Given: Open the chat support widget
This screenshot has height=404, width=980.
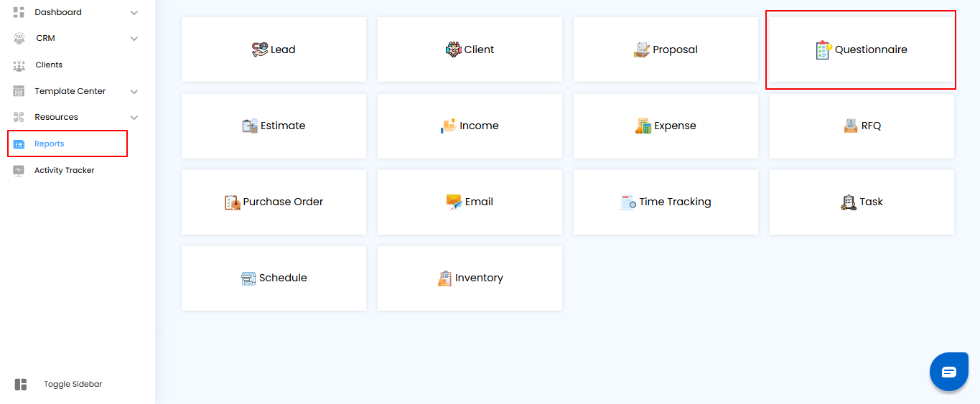Looking at the screenshot, I should pyautogui.click(x=948, y=372).
